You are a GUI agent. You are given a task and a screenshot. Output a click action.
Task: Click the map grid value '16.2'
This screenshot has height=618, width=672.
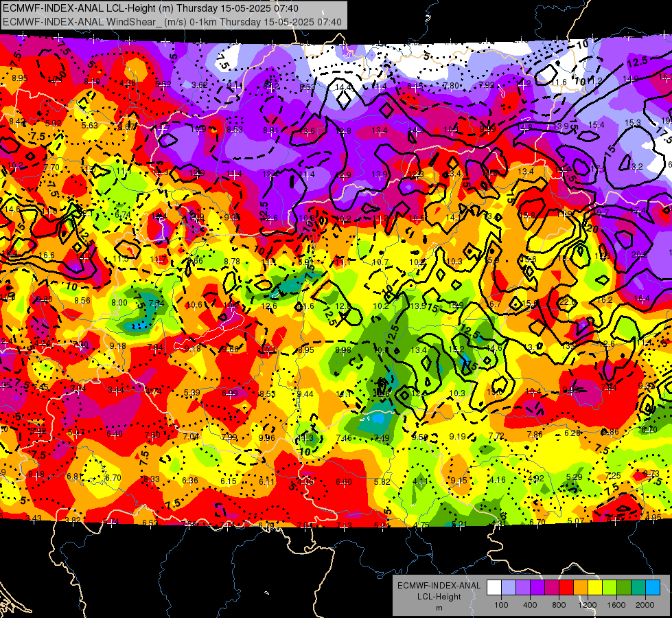[604, 300]
